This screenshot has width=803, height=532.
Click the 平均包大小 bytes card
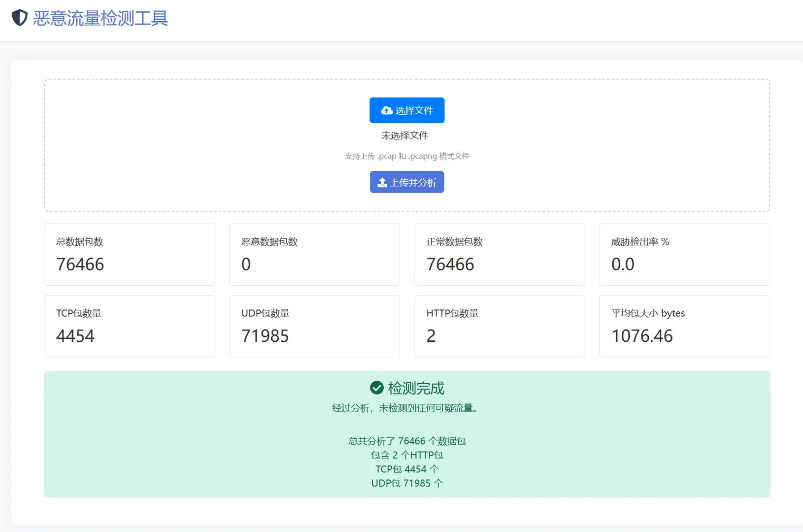[x=684, y=326]
